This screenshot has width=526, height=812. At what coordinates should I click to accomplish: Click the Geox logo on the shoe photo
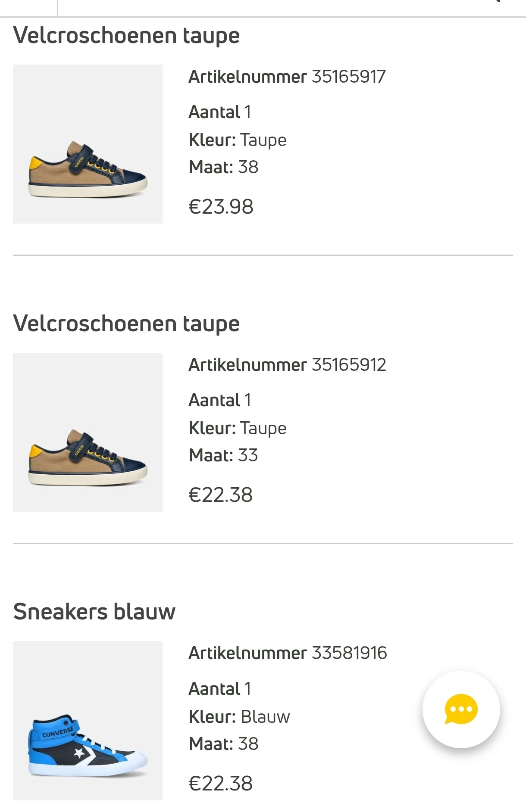click(80, 163)
